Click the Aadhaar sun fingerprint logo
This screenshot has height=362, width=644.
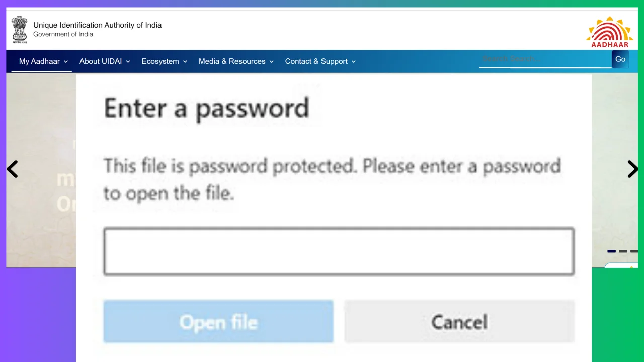[x=610, y=32]
